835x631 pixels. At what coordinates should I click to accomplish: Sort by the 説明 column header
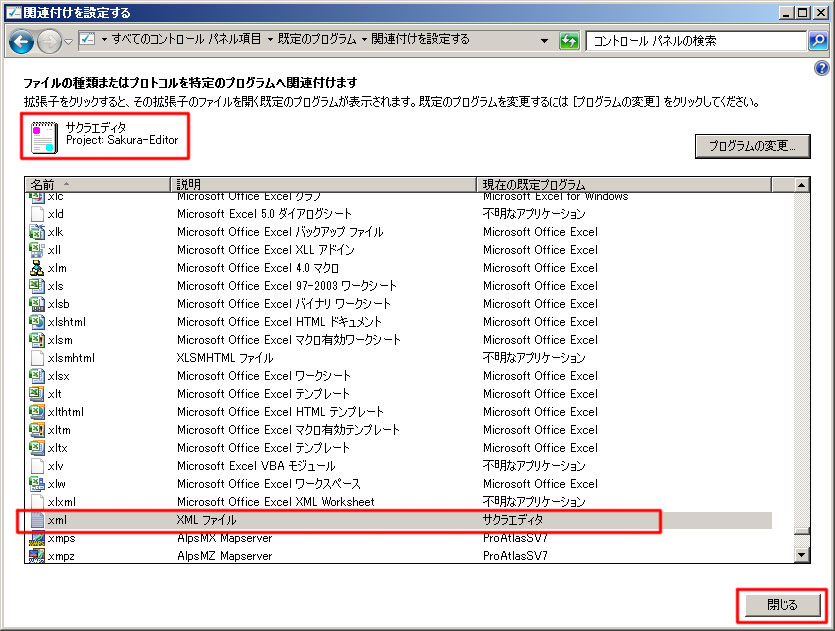pos(323,184)
